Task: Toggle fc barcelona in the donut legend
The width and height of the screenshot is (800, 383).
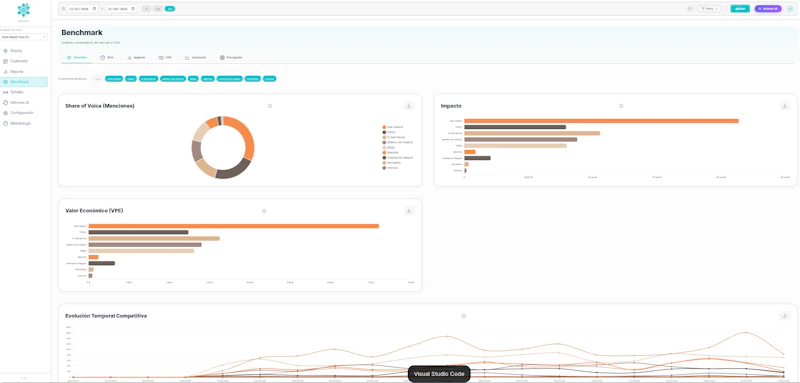Action: [x=393, y=137]
